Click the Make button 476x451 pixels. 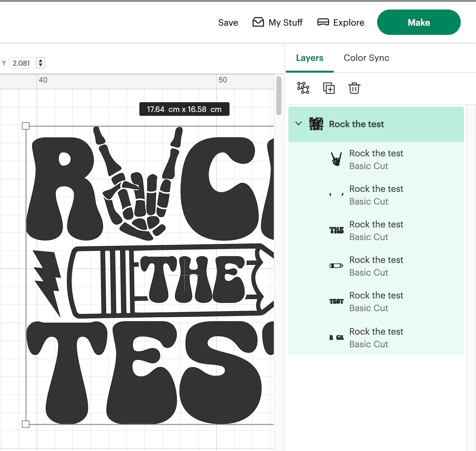tap(419, 22)
